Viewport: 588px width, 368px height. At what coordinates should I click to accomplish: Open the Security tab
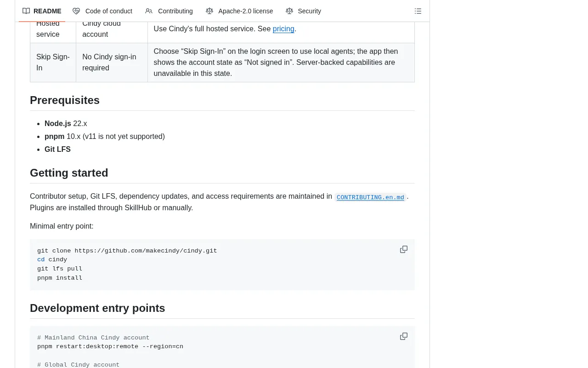(x=303, y=11)
